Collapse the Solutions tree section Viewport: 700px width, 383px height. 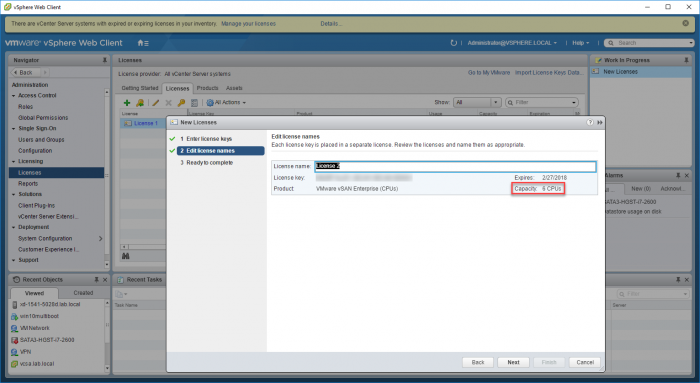tap(13, 195)
